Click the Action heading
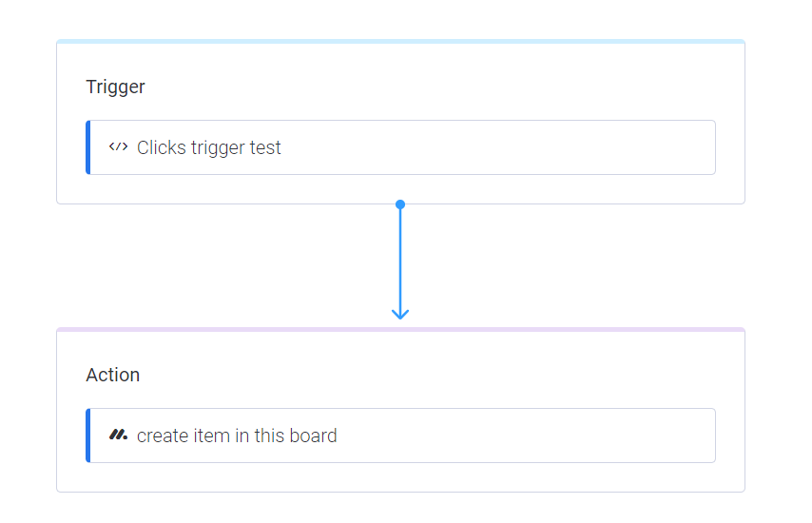Screen dimensions: 812x523 coord(113,375)
